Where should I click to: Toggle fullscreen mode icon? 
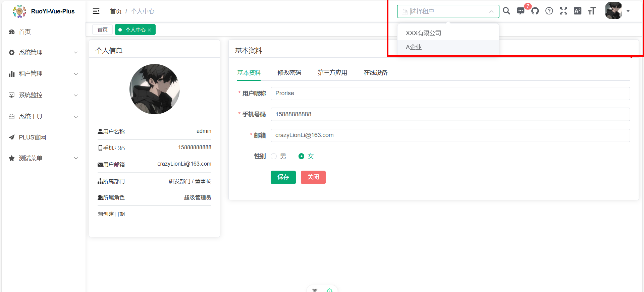pos(563,11)
